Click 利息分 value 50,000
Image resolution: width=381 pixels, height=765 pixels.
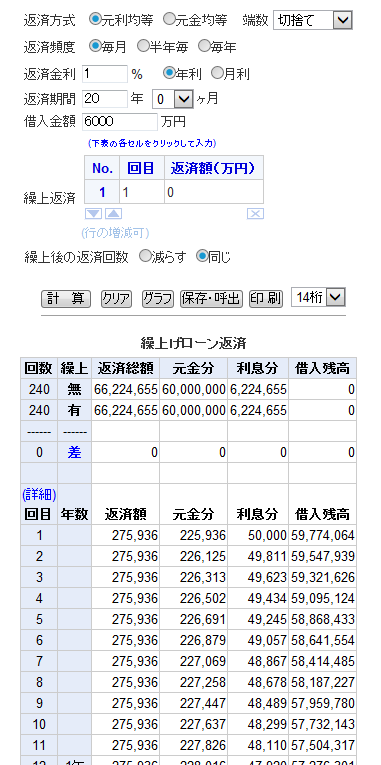(258, 536)
